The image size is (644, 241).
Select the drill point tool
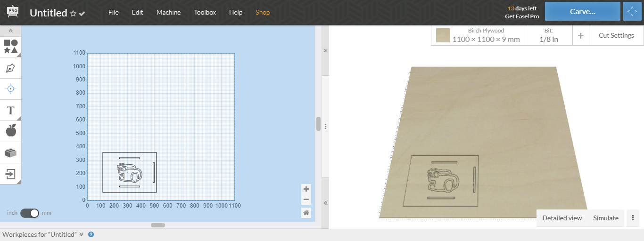tap(10, 88)
